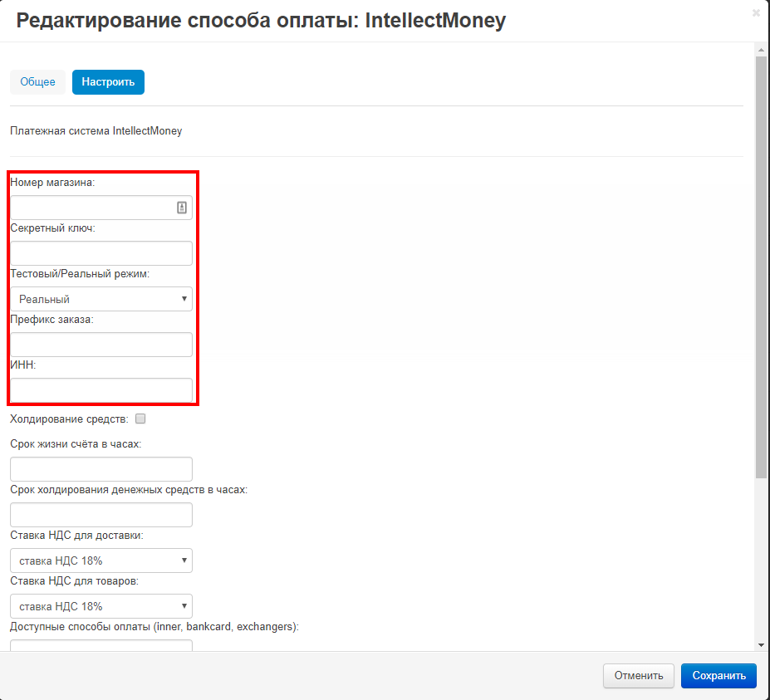
Task: Click the 'Префикс заказа:' label
Action: (52, 320)
